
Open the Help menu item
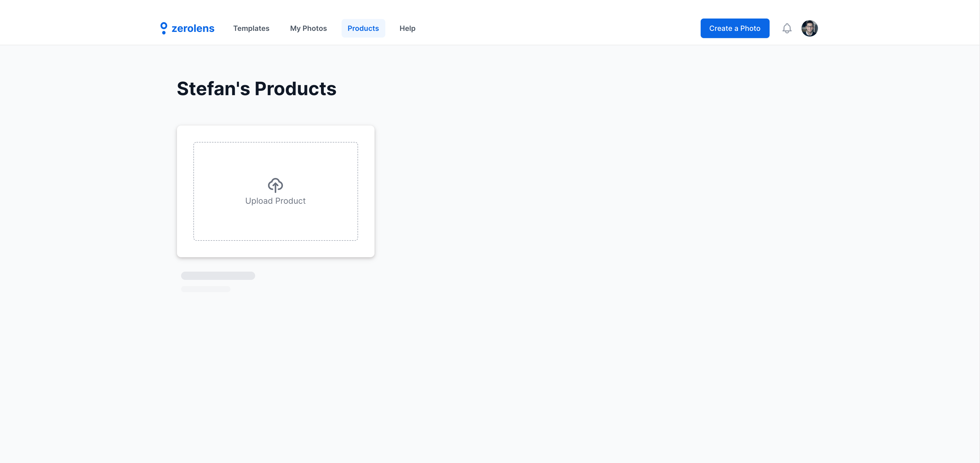coord(407,28)
